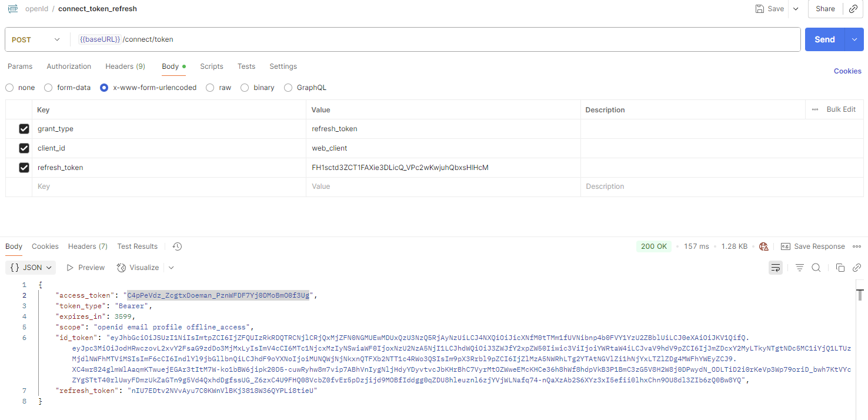The height and width of the screenshot is (420, 868).
Task: Click the filter response icon
Action: [800, 268]
